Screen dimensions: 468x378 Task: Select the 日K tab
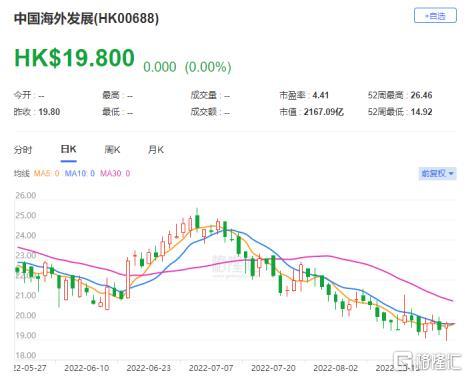(x=69, y=149)
